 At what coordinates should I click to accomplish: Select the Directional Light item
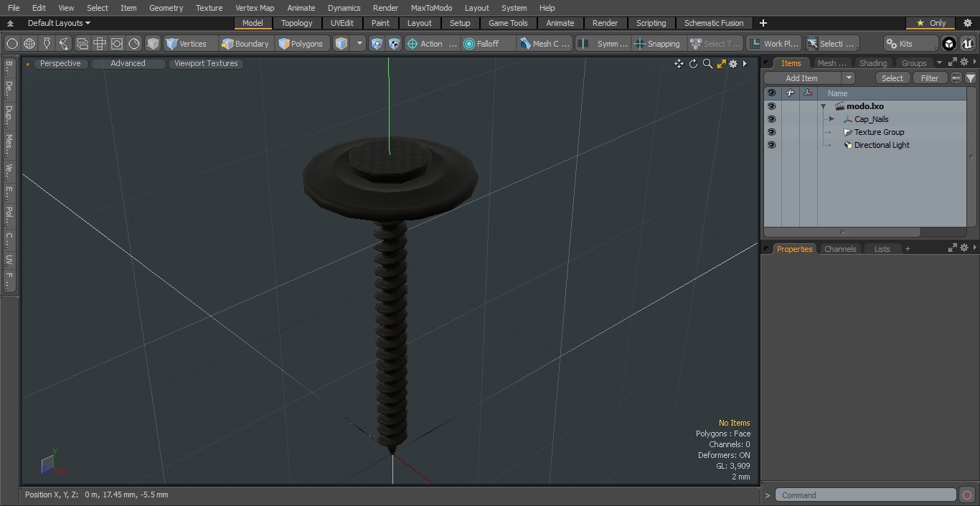(881, 145)
